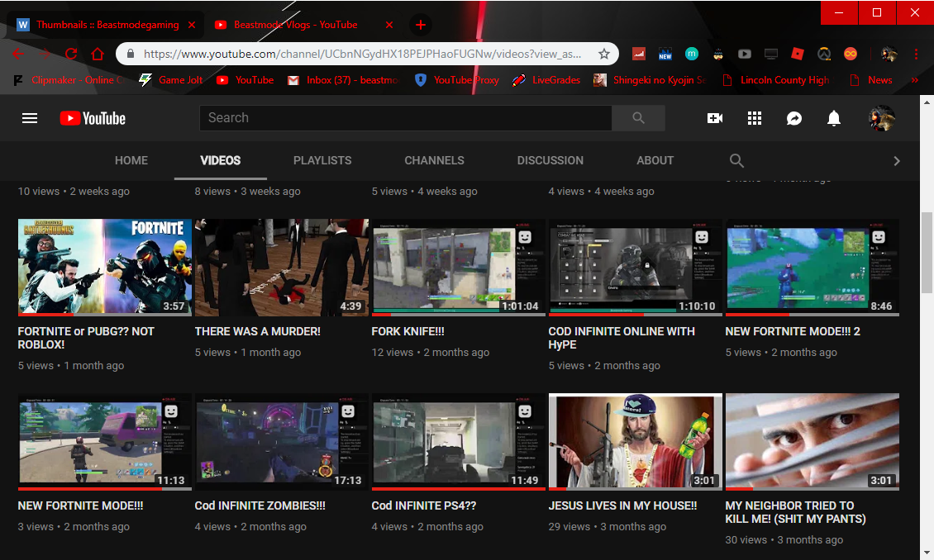The width and height of the screenshot is (934, 560).
Task: Click the red chart extension icon
Action: 639,55
